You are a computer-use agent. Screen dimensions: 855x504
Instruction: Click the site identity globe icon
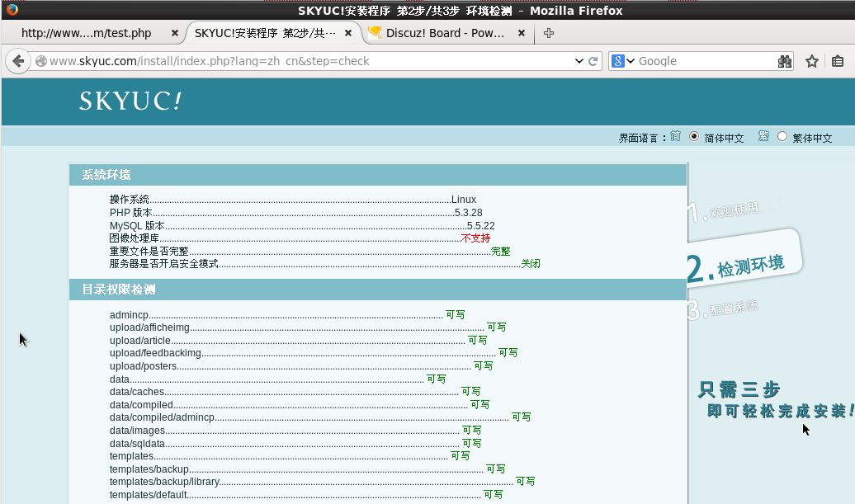tap(41, 61)
